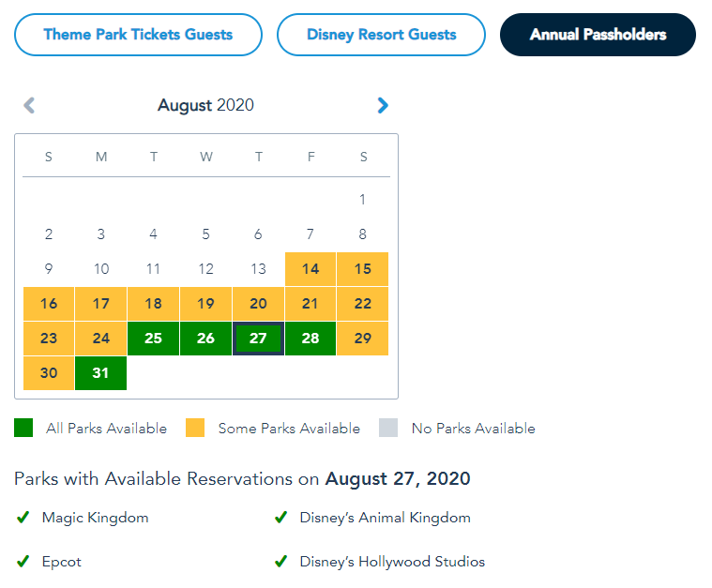712x588 pixels.
Task: Advance to next month arrow
Action: [383, 105]
